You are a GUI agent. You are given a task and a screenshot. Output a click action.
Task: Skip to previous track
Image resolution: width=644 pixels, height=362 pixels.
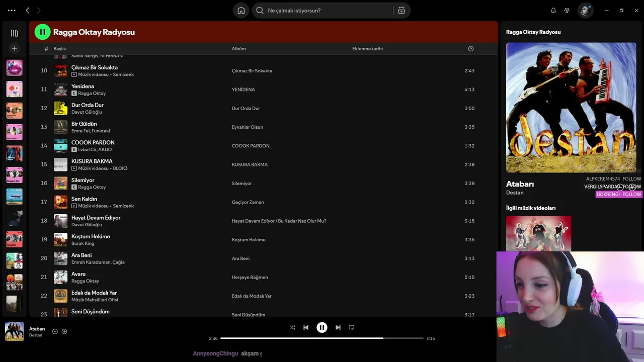[x=306, y=327]
